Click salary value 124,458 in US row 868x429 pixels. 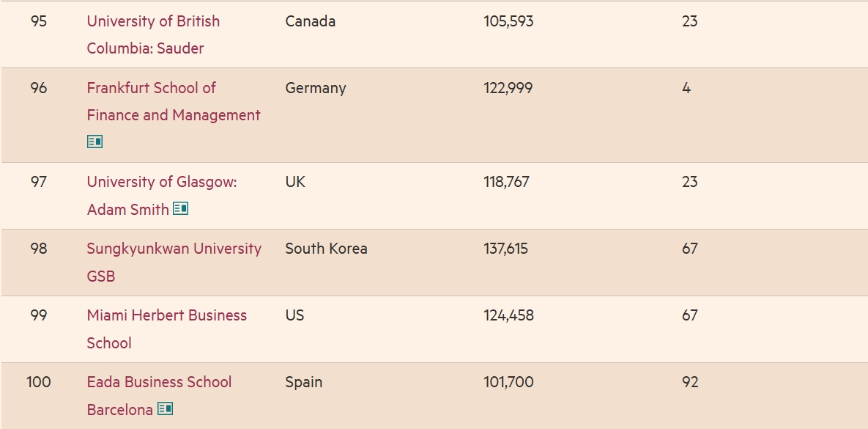508,315
